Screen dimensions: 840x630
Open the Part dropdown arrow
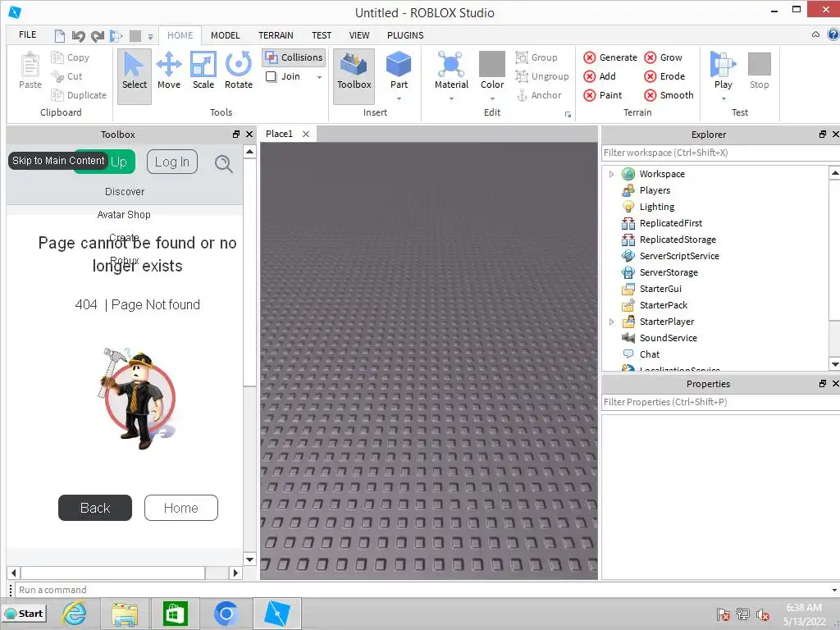click(399, 98)
